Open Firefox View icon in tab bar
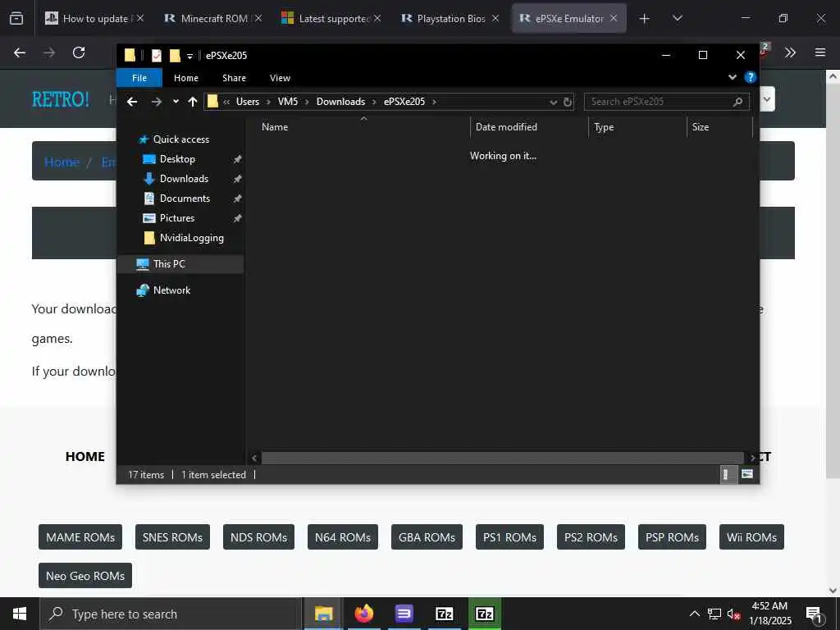Viewport: 840px width, 630px height. point(16,19)
